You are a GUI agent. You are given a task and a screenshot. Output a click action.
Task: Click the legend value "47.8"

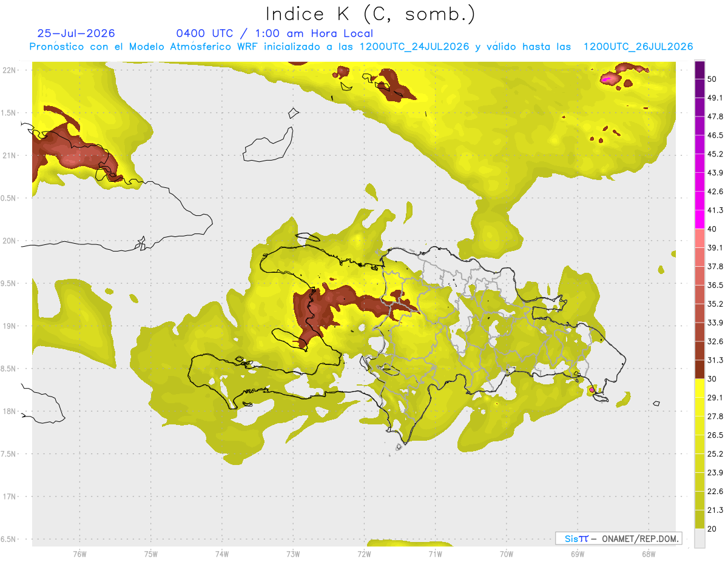(x=716, y=116)
